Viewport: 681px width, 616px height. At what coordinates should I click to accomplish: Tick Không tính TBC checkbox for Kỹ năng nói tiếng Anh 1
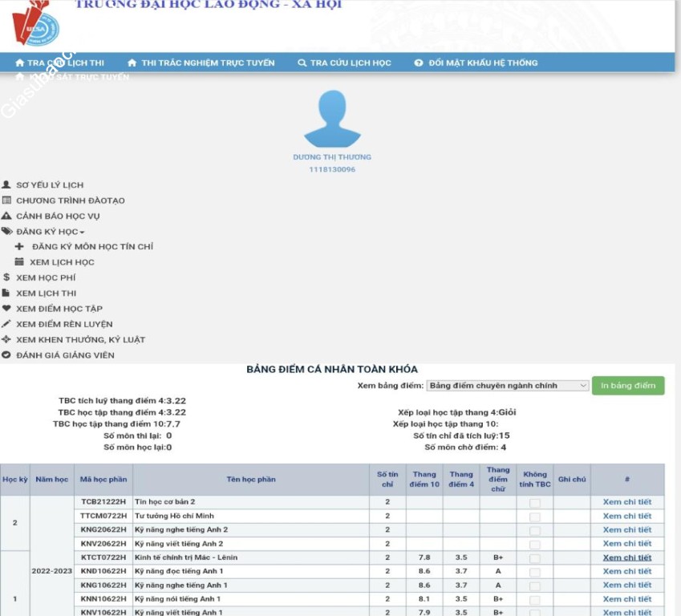click(x=535, y=599)
